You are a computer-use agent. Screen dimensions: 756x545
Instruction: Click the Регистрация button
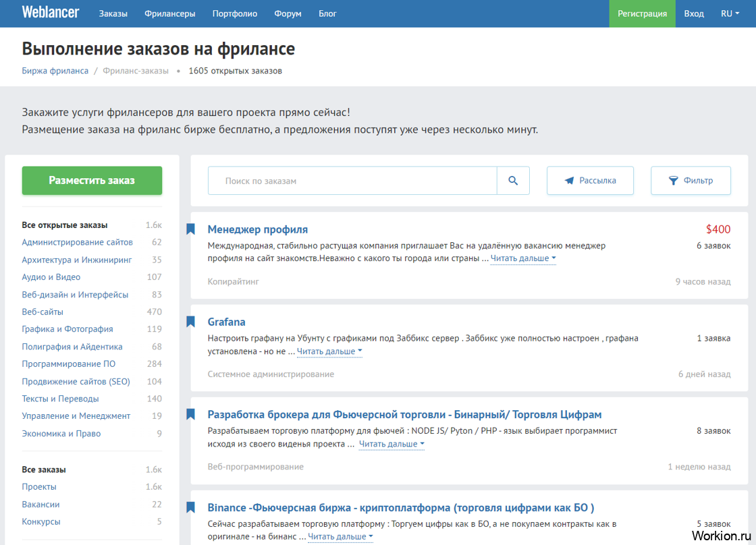[642, 13]
